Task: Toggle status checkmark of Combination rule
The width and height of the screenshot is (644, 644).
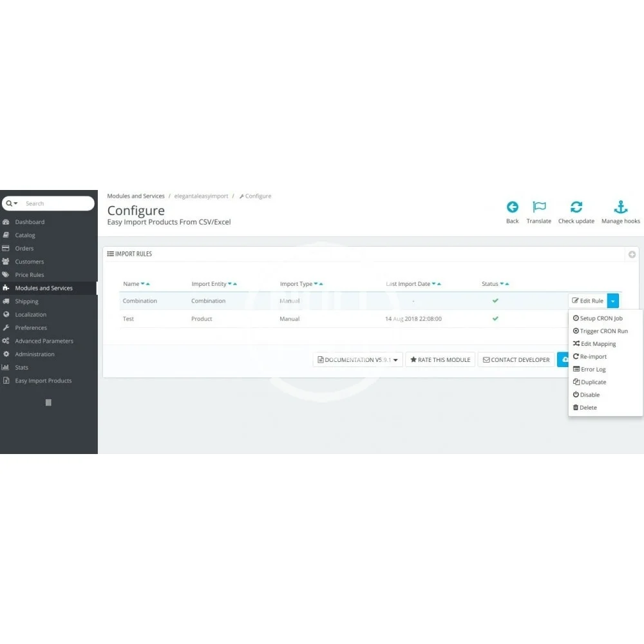Action: tap(495, 301)
